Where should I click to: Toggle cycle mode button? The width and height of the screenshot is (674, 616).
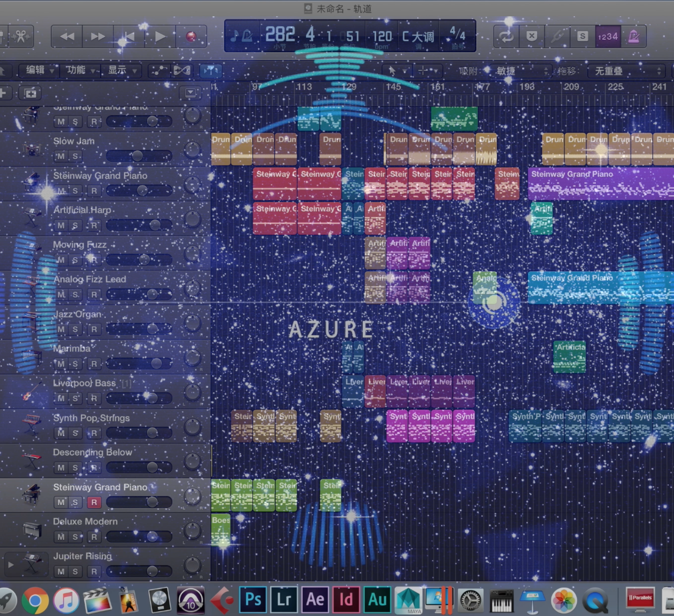tap(506, 37)
